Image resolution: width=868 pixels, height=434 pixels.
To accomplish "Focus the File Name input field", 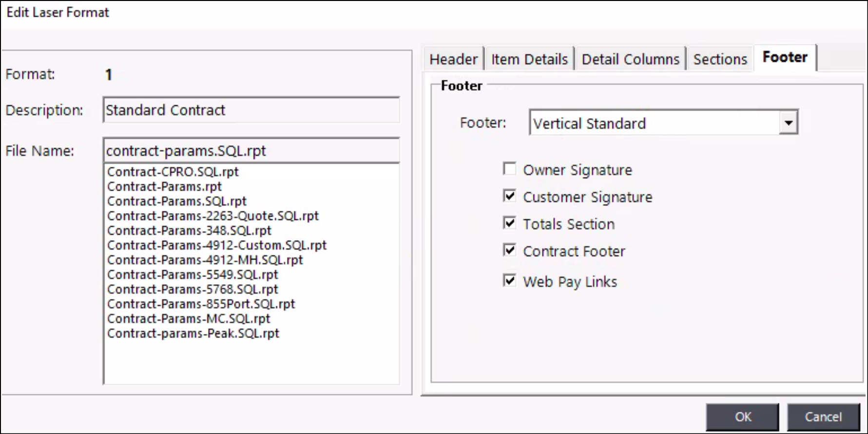I will (251, 151).
